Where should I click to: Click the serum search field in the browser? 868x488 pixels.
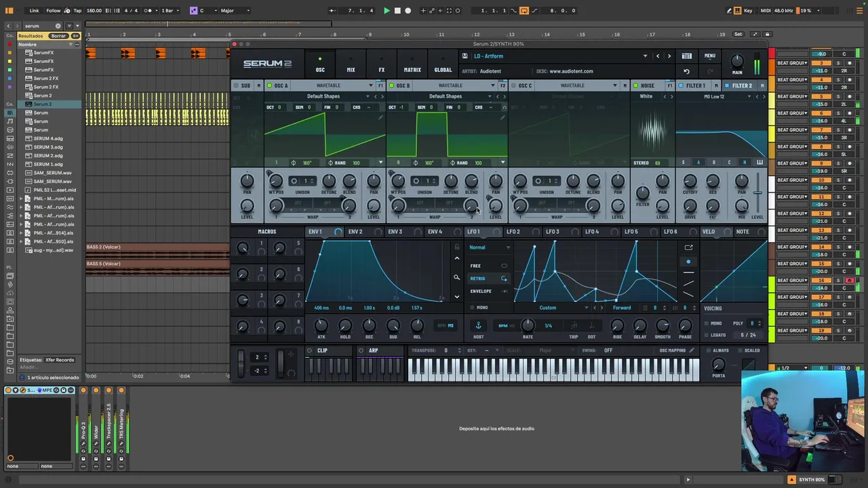(x=39, y=26)
